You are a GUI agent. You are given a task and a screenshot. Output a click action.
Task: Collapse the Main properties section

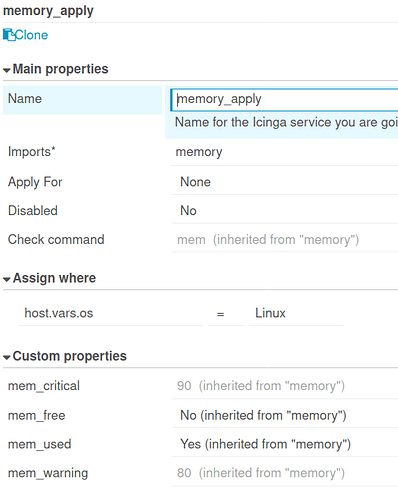(56, 69)
